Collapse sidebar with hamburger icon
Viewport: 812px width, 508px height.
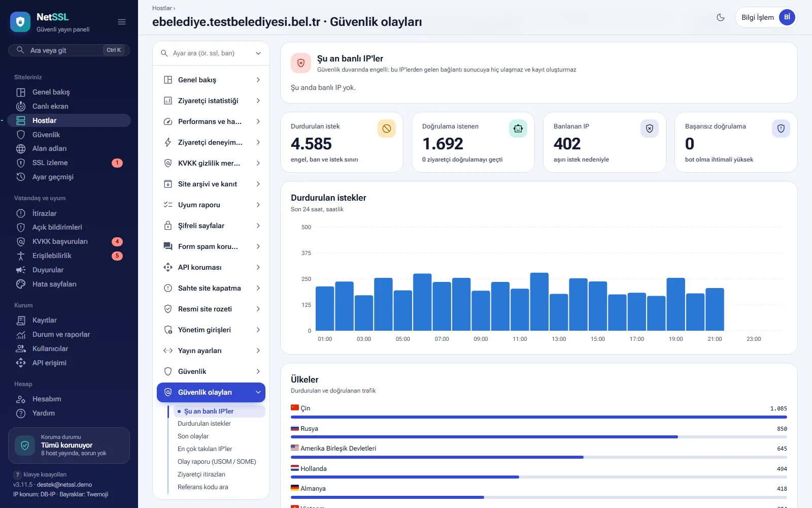tap(122, 22)
